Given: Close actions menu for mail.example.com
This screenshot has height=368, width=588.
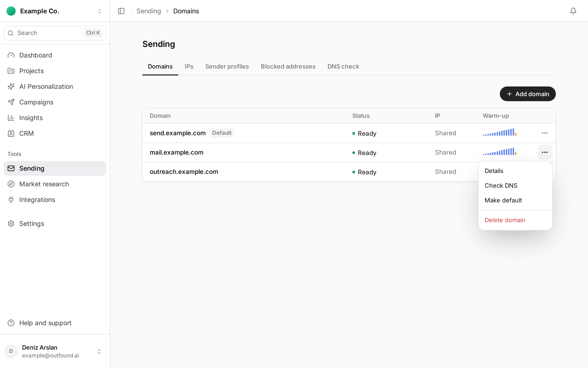Looking at the screenshot, I should coord(545,152).
